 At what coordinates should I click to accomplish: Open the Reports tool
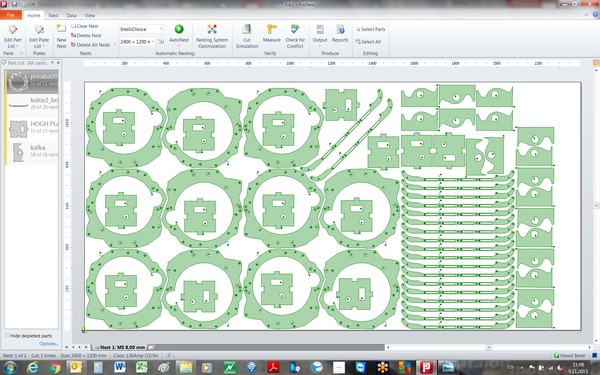[340, 33]
